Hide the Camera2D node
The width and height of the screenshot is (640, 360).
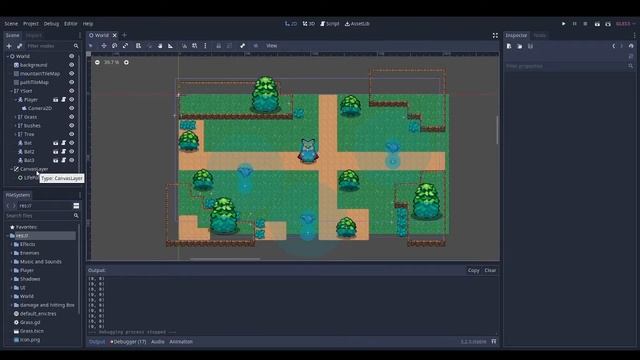click(71, 108)
